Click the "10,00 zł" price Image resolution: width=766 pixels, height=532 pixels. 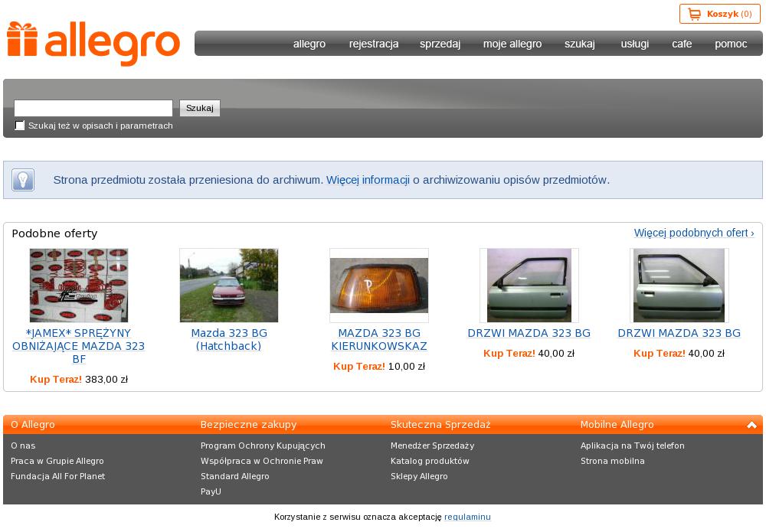(x=407, y=367)
